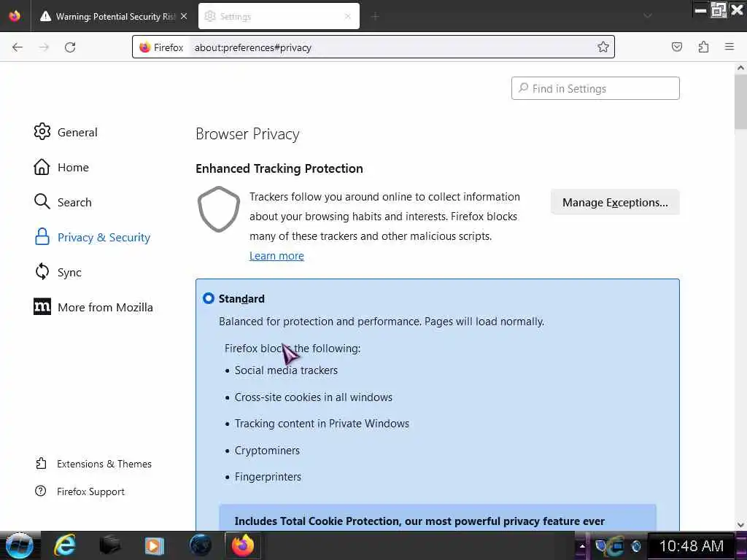Screen dimensions: 747x560
Task: Click the Privacy & Security padlock icon
Action: pos(42,237)
